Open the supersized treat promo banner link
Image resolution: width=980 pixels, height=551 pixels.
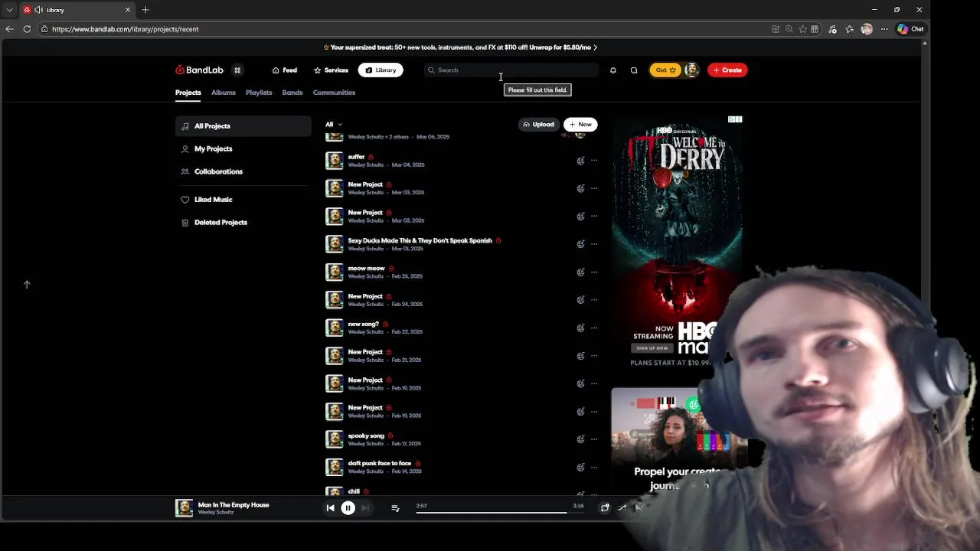pyautogui.click(x=460, y=47)
